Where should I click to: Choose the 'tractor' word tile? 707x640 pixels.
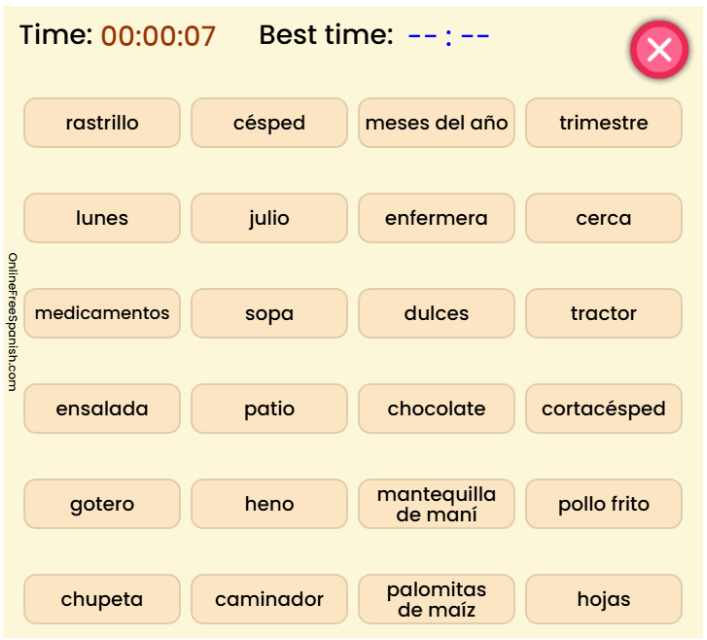click(603, 313)
